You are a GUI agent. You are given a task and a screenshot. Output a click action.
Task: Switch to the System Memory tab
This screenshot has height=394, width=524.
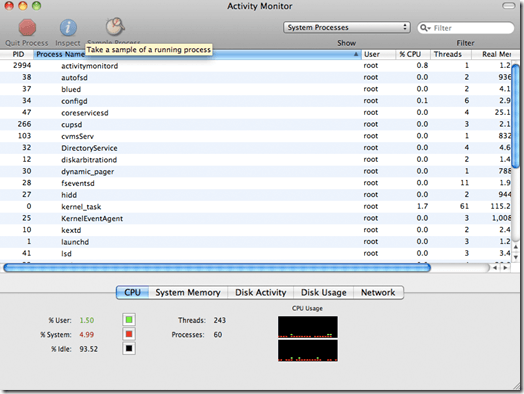(188, 292)
